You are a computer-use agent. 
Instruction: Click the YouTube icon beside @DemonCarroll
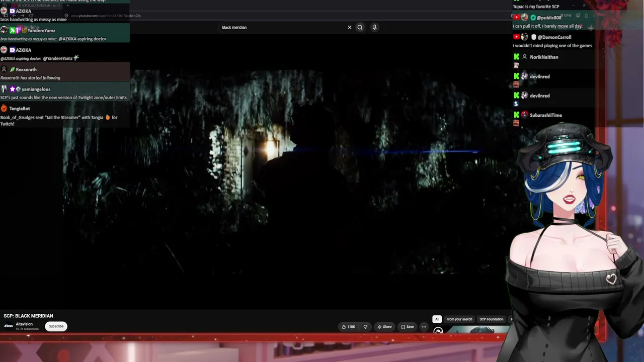516,37
